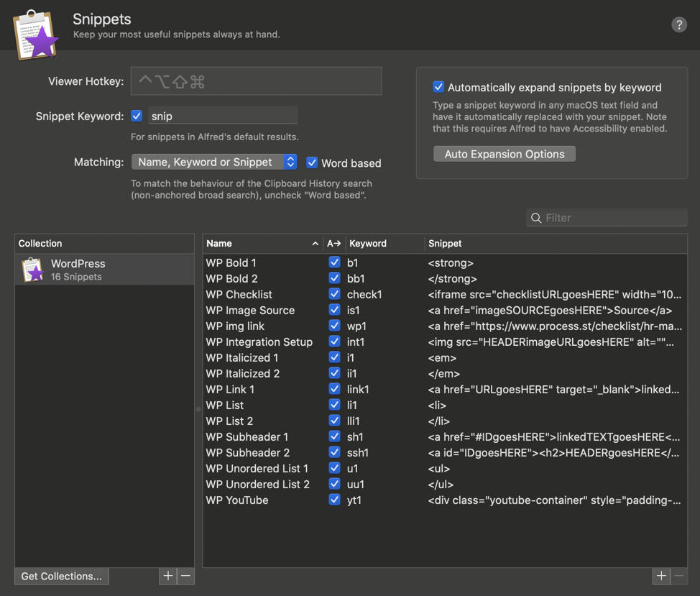Sort by Name column header arrow

tap(316, 243)
